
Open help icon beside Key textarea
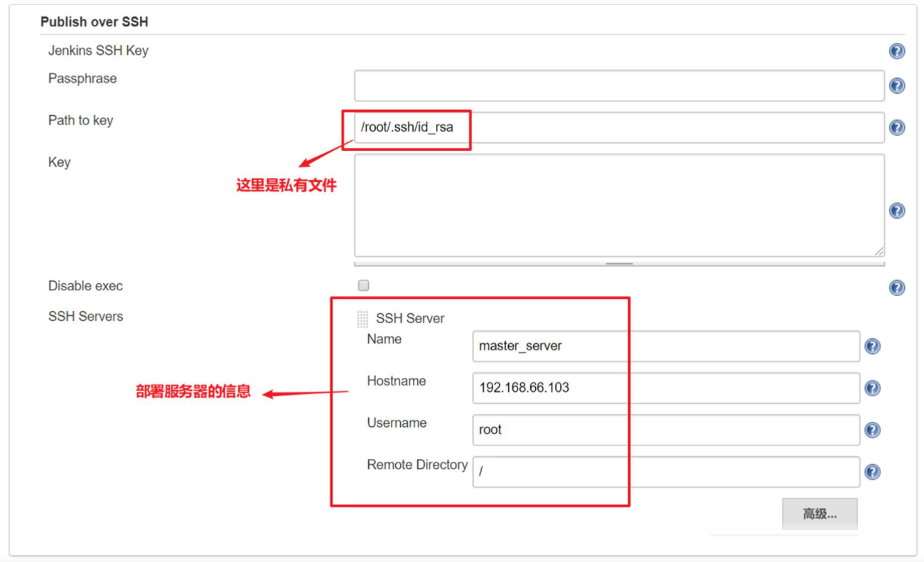coord(897,210)
